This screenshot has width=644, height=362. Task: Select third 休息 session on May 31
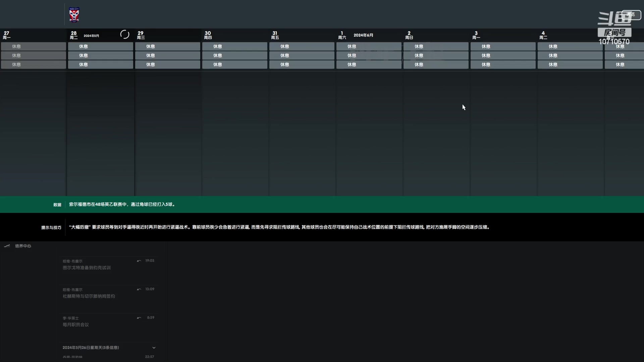(302, 65)
